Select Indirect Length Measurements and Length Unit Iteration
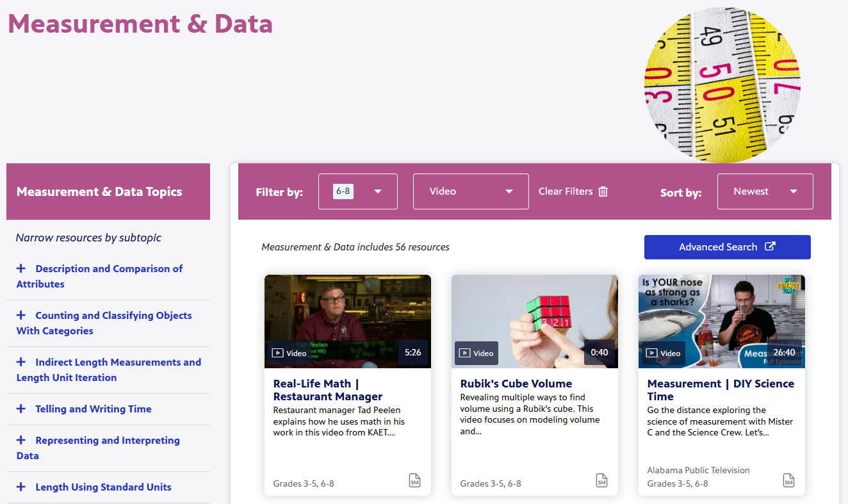Image resolution: width=848 pixels, height=504 pixels. click(109, 370)
